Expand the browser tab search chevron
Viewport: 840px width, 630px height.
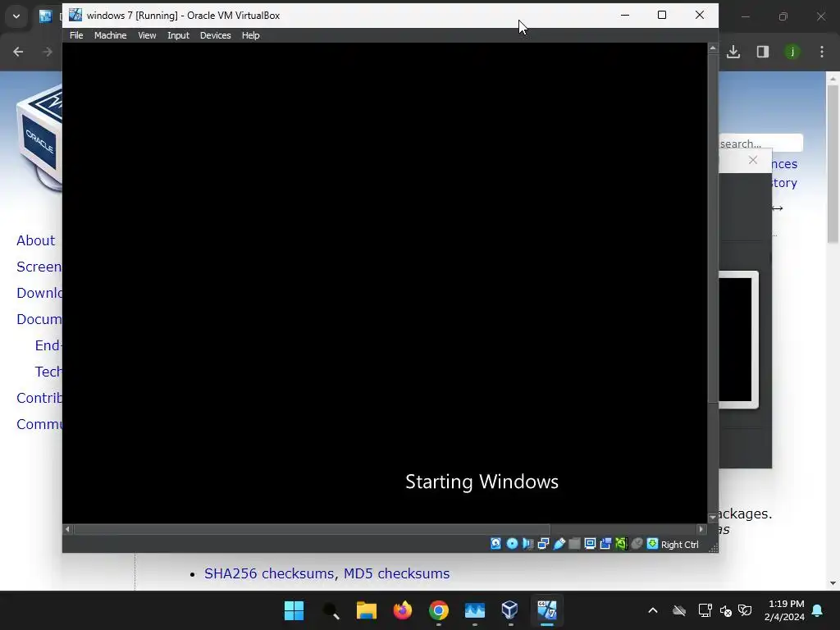tap(16, 16)
